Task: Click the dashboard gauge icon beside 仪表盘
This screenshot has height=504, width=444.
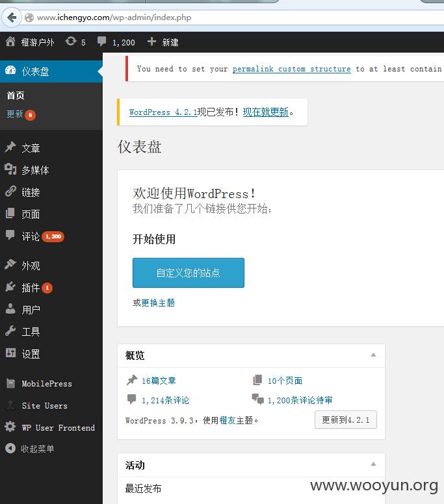Action: (10, 71)
